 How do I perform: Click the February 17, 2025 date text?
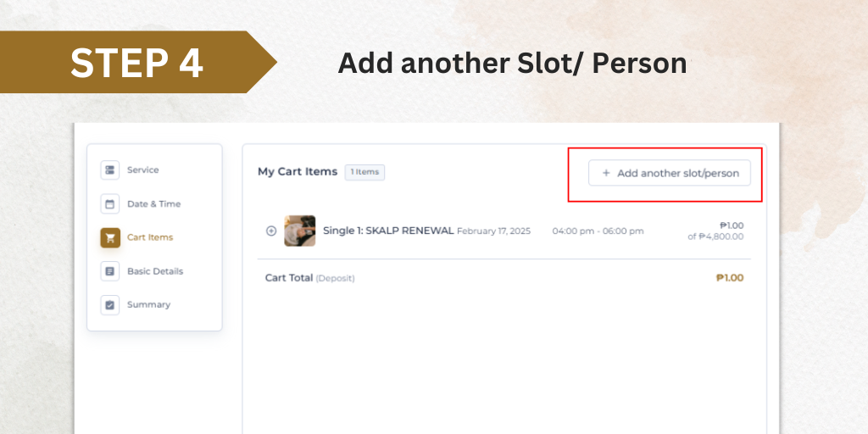click(x=494, y=231)
